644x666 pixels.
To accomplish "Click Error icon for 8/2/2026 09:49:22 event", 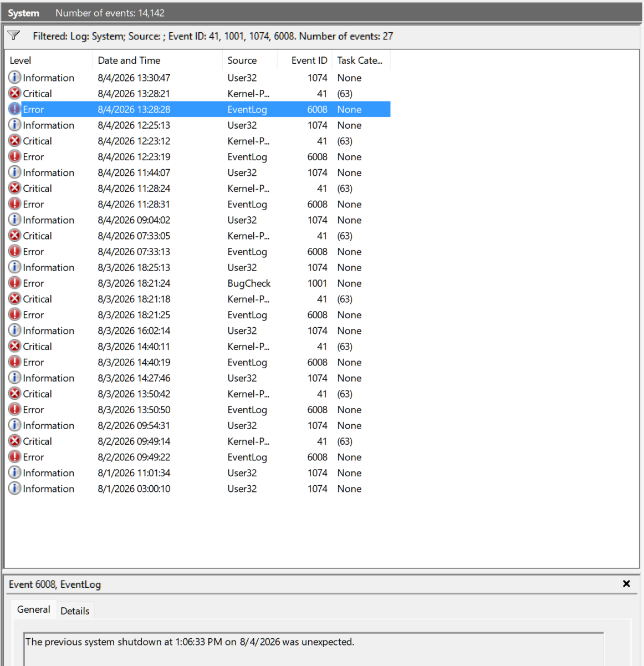I will [15, 456].
